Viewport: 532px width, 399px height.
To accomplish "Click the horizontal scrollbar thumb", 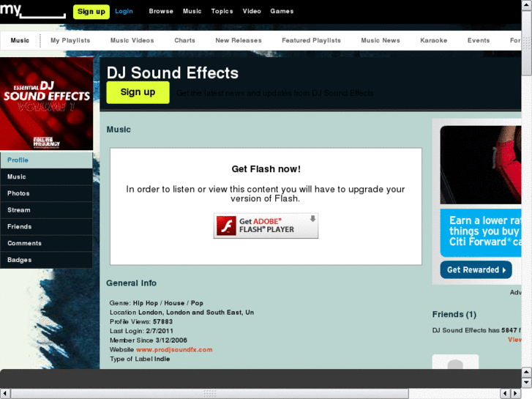I will pos(210,394).
